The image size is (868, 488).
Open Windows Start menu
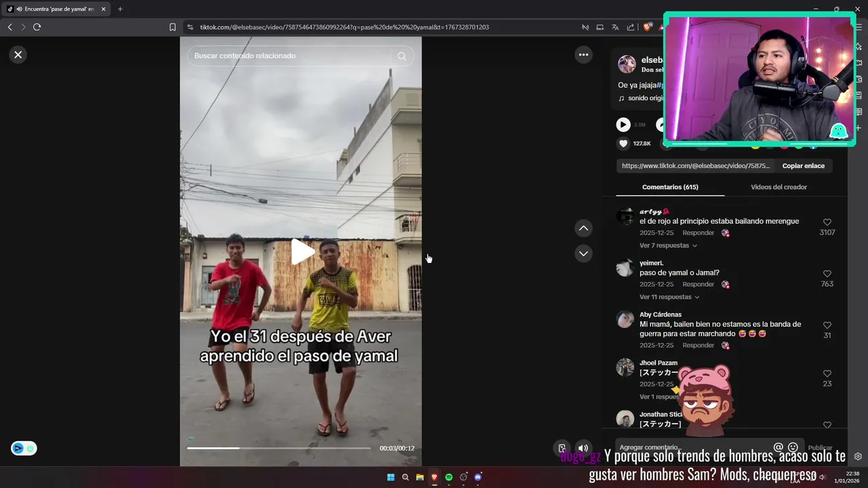pyautogui.click(x=391, y=477)
